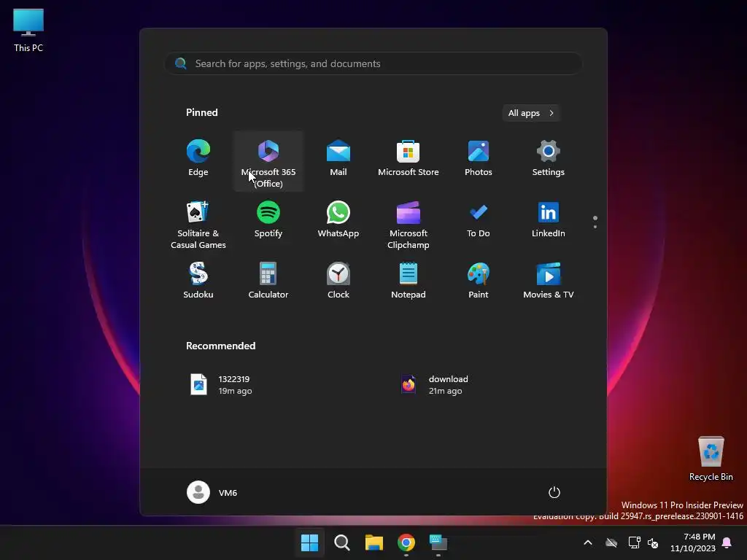Select the Recycle Bin desktop icon
The height and width of the screenshot is (560, 747).
coord(711,458)
